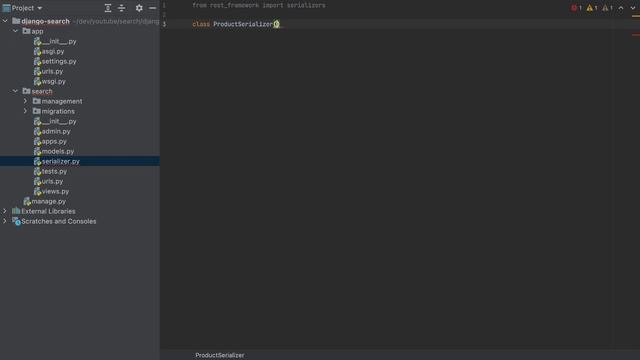
Task: Expand External Libraries node
Action: pos(5,211)
